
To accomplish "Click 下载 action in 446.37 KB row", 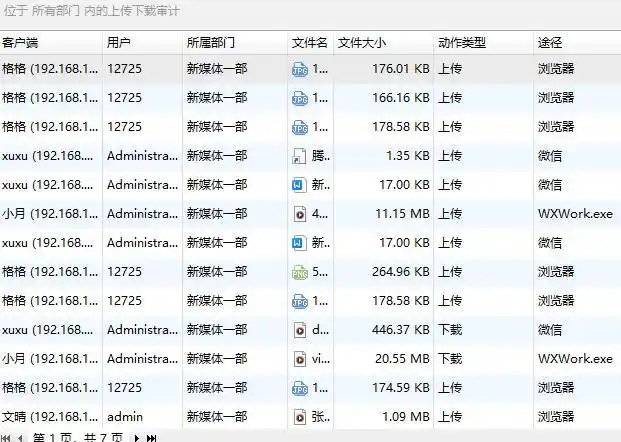I will point(450,330).
